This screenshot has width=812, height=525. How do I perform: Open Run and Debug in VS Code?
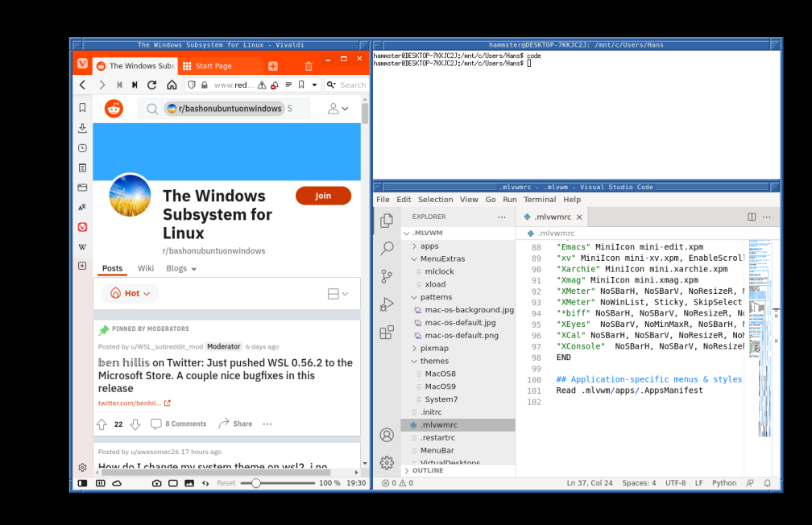click(387, 304)
